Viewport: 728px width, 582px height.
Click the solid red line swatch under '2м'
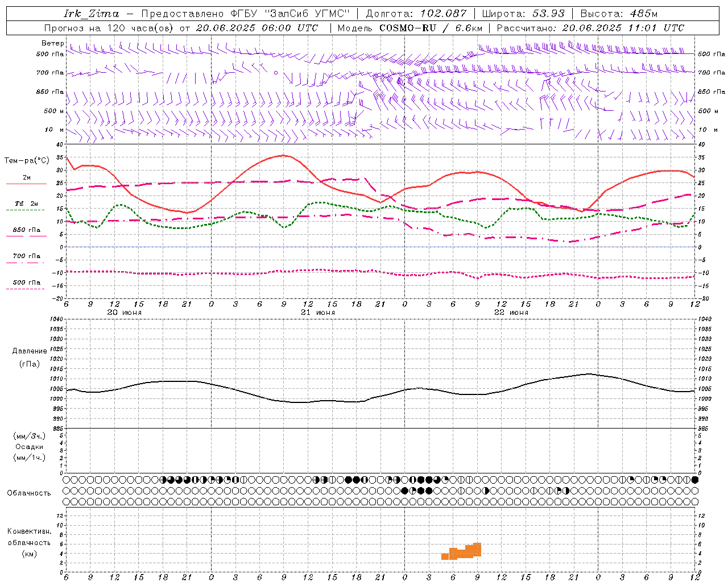pyautogui.click(x=26, y=184)
